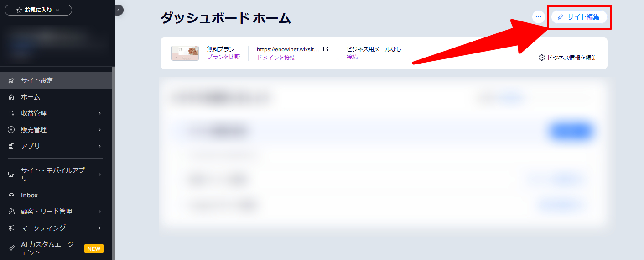Go to ホーム in the sidebar

56,97
